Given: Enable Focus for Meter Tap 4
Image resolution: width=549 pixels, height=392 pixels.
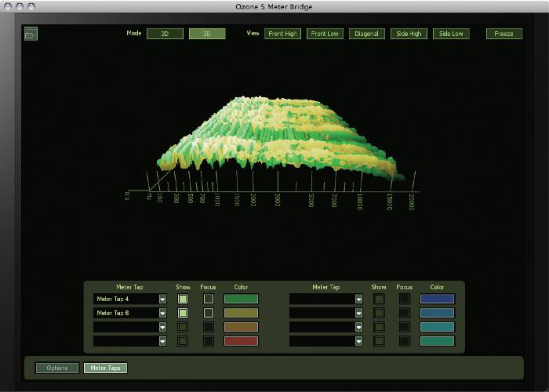Looking at the screenshot, I should click(x=209, y=299).
